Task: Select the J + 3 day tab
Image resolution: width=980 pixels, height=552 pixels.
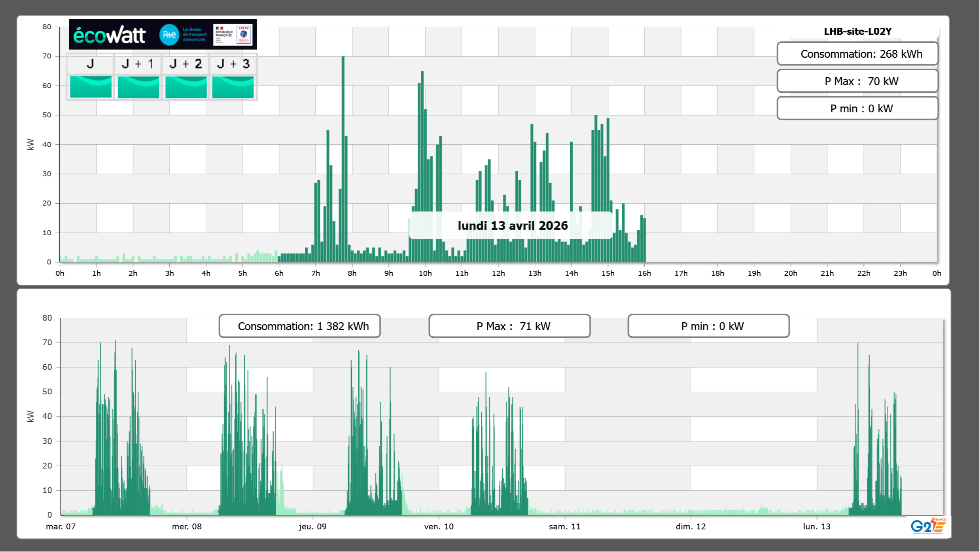Action: tap(233, 64)
